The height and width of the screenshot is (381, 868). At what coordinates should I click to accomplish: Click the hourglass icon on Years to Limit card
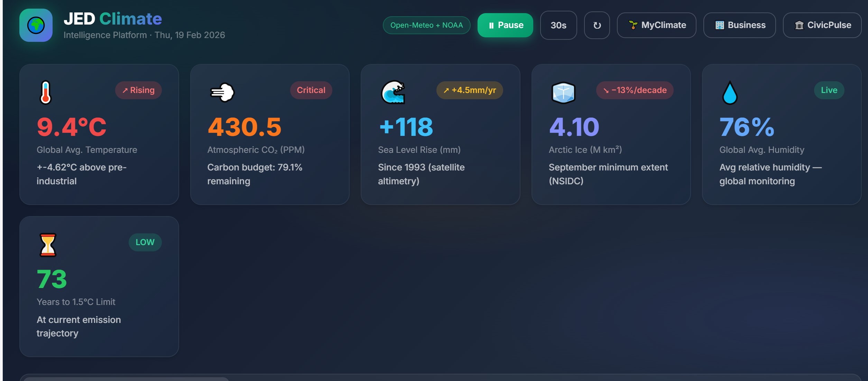pos(48,245)
